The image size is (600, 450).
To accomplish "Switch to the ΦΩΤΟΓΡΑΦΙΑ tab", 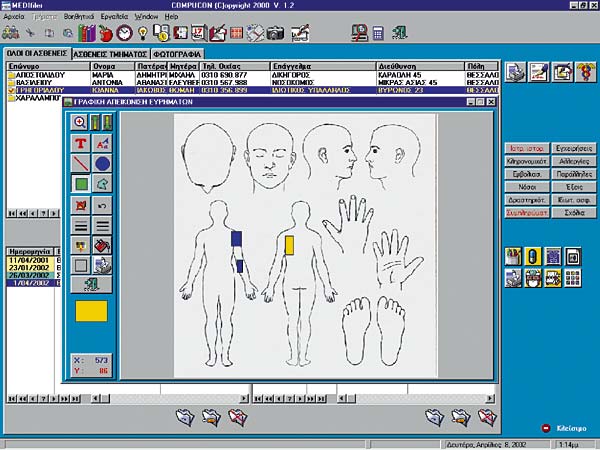I will coord(177,54).
